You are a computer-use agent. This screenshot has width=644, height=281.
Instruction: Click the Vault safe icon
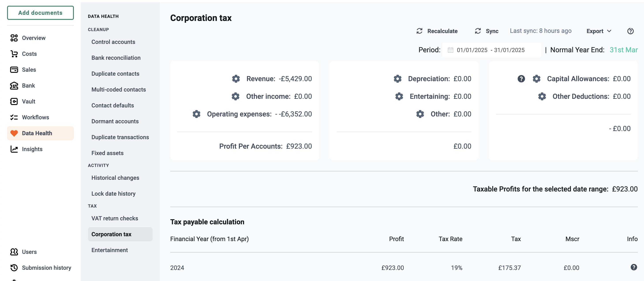(x=14, y=101)
